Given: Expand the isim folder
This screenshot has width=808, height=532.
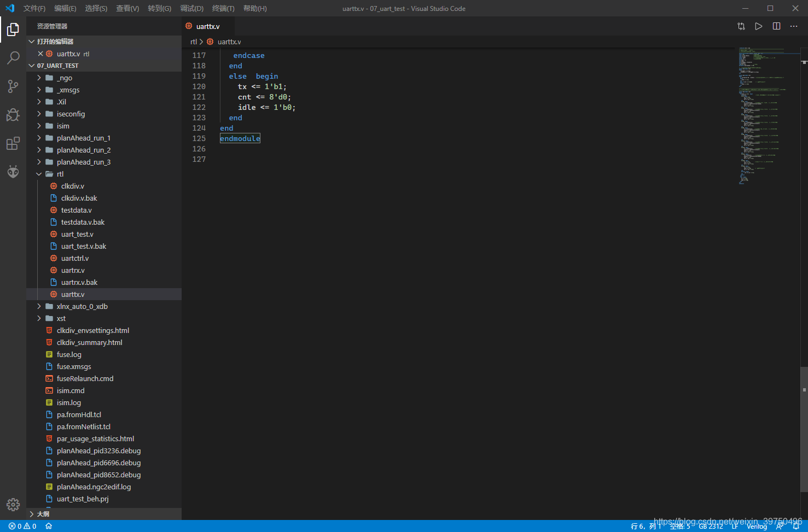Looking at the screenshot, I should click(104, 126).
